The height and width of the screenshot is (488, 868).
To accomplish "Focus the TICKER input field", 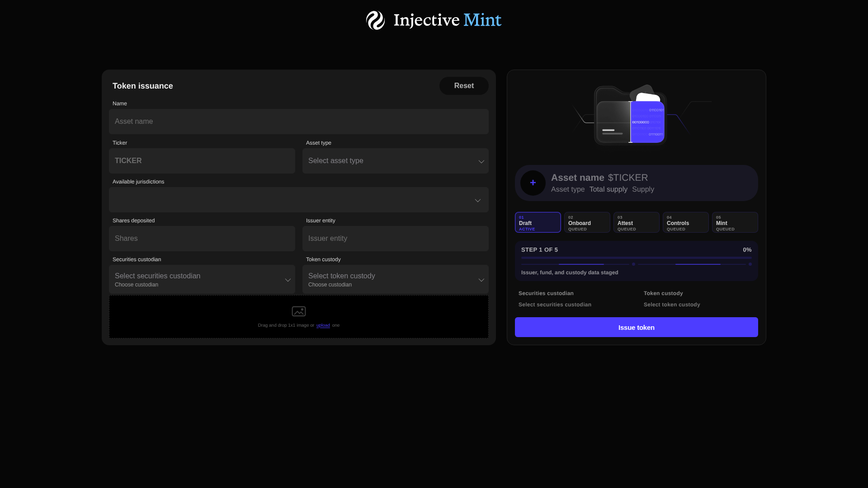I will click(202, 161).
